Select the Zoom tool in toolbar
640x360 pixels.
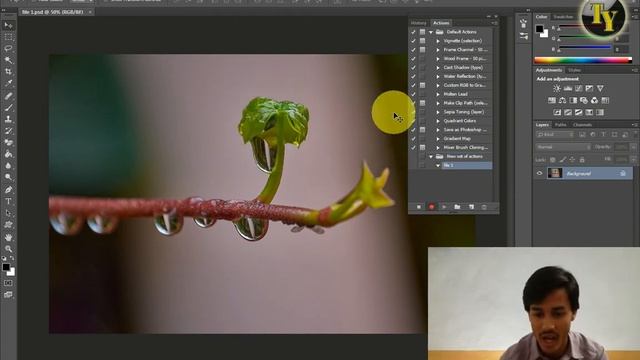(x=8, y=249)
